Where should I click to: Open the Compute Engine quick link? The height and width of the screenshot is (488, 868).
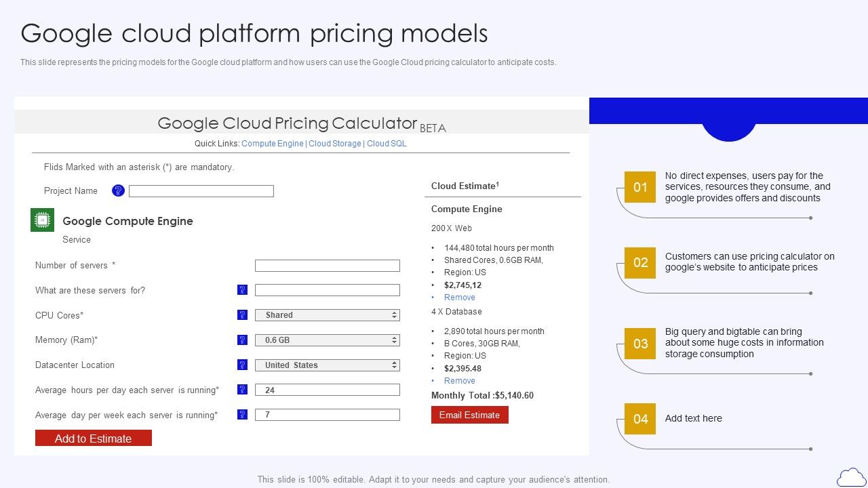[x=273, y=144]
